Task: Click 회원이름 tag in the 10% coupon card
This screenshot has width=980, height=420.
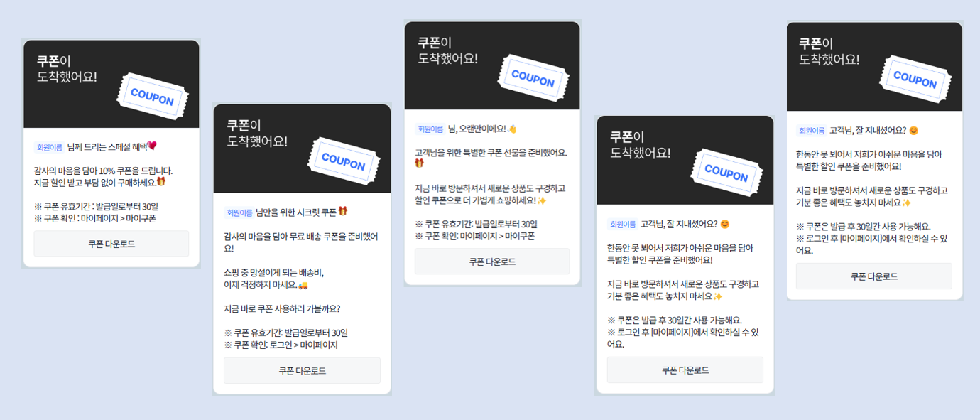Action: click(x=49, y=147)
